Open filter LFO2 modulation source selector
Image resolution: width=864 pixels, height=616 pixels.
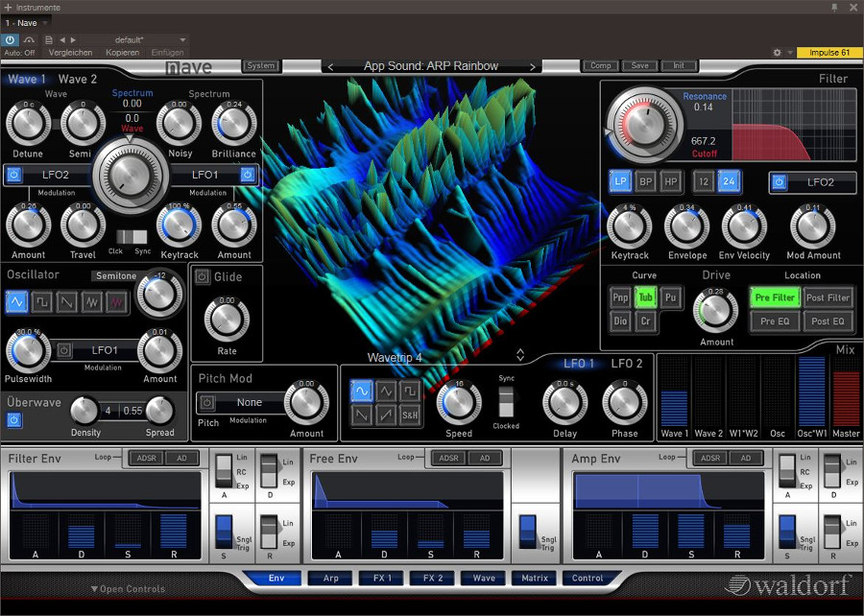[820, 182]
